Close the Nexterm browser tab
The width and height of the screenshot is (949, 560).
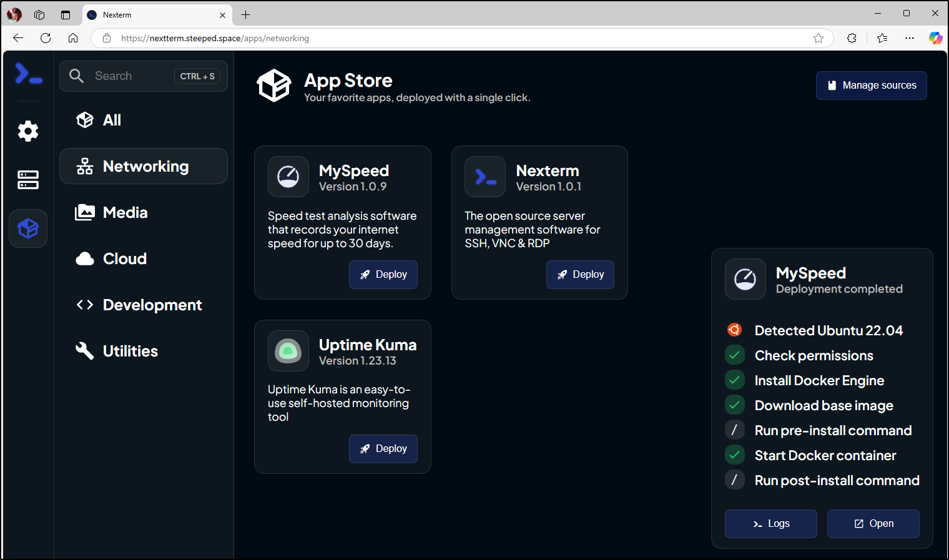[222, 15]
